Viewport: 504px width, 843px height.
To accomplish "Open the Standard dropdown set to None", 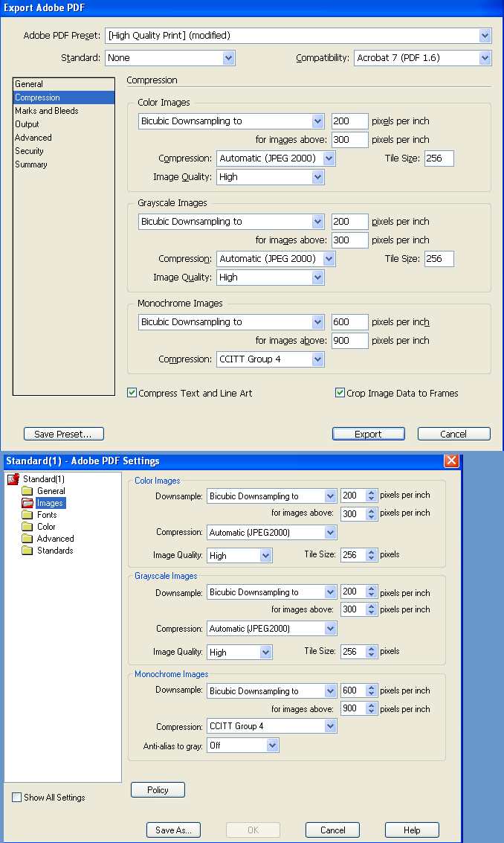I will [x=169, y=58].
